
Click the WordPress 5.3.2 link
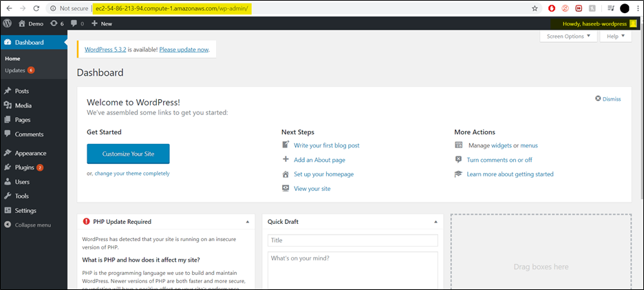point(105,50)
